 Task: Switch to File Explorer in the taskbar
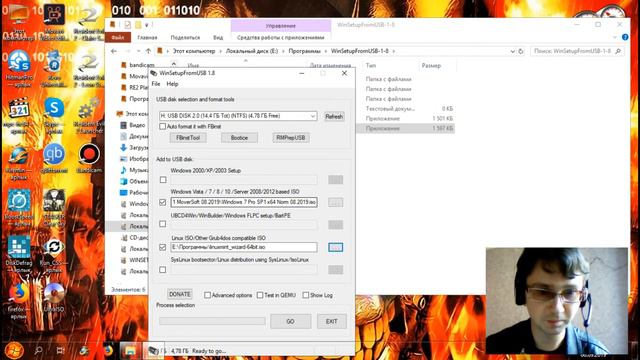[130, 351]
